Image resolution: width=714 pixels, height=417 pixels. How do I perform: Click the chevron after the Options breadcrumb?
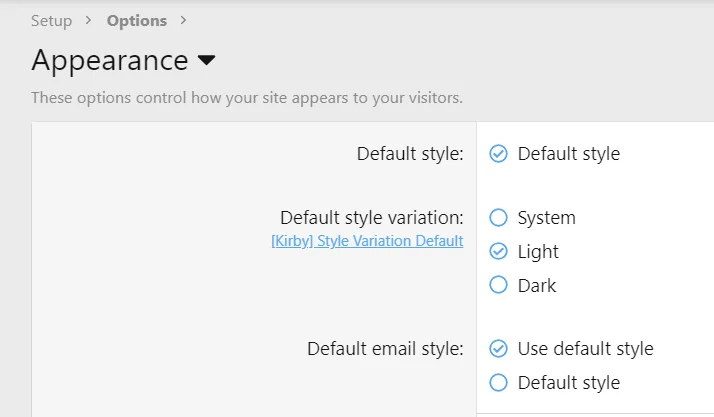point(183,21)
